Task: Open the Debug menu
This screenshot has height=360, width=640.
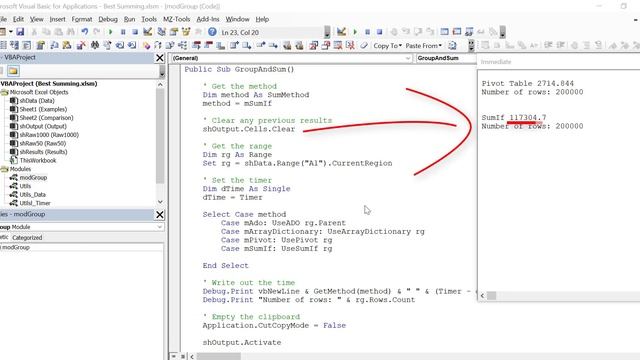Action: [x=108, y=19]
